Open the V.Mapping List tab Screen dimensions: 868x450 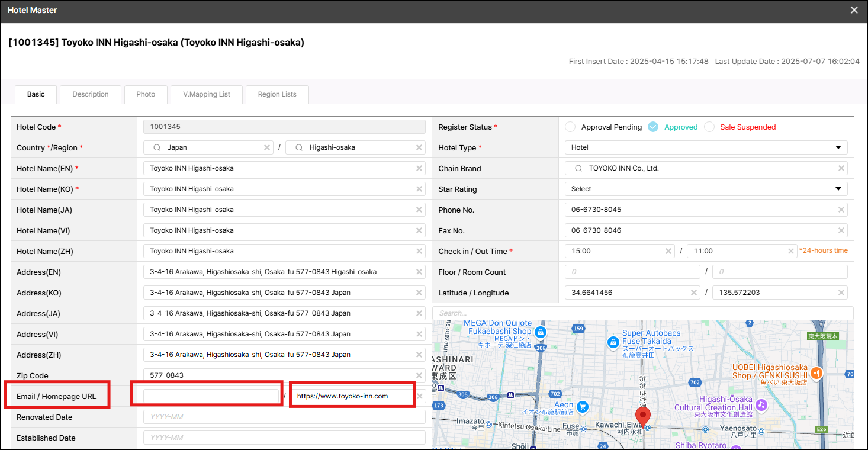pyautogui.click(x=207, y=94)
